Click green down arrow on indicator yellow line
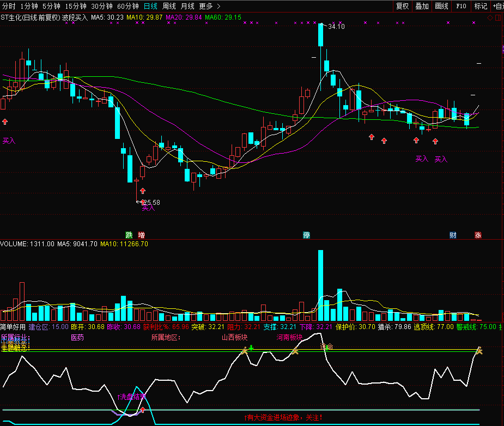This screenshot has height=426, width=504. pyautogui.click(x=251, y=348)
